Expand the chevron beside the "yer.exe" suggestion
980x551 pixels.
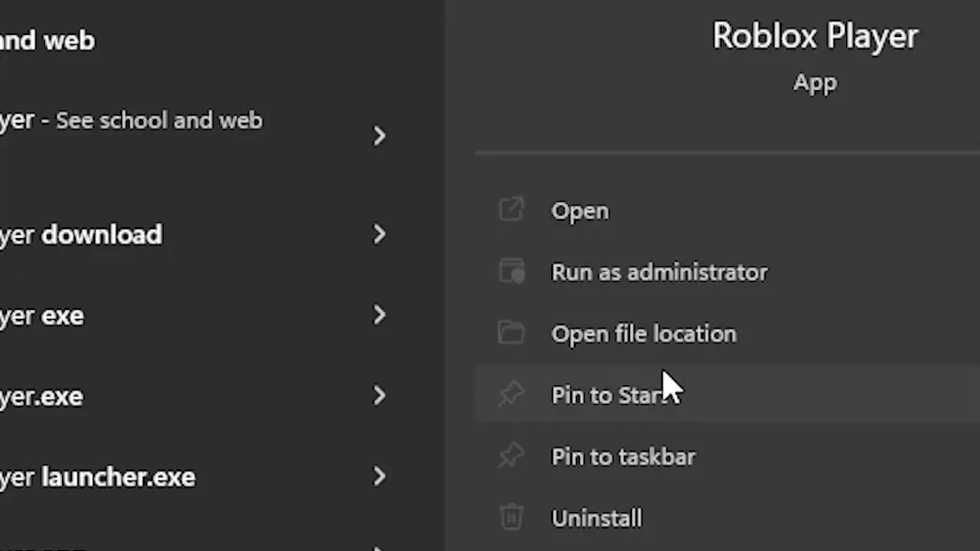(380, 396)
